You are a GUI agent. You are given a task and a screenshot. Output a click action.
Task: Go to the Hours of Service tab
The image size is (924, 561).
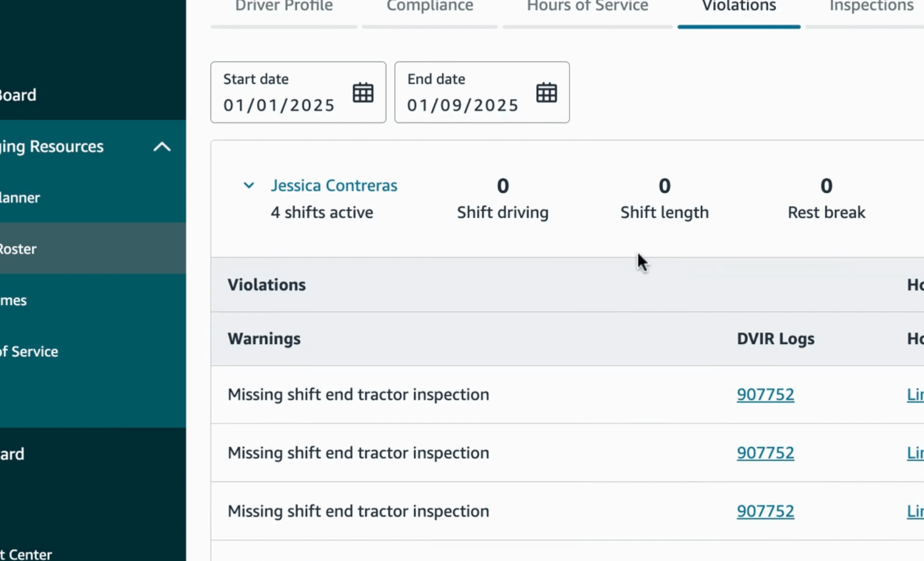coord(587,6)
